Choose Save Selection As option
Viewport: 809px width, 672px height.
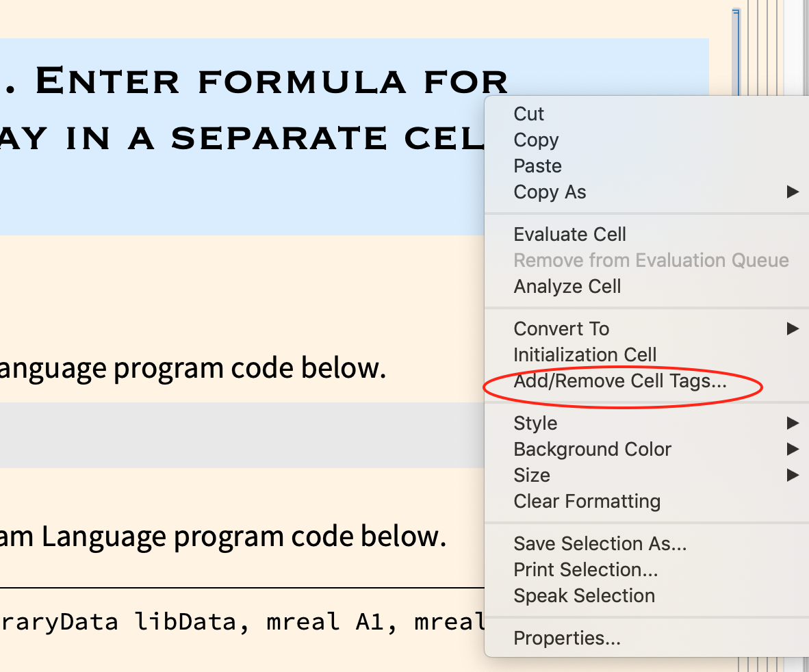coord(600,543)
